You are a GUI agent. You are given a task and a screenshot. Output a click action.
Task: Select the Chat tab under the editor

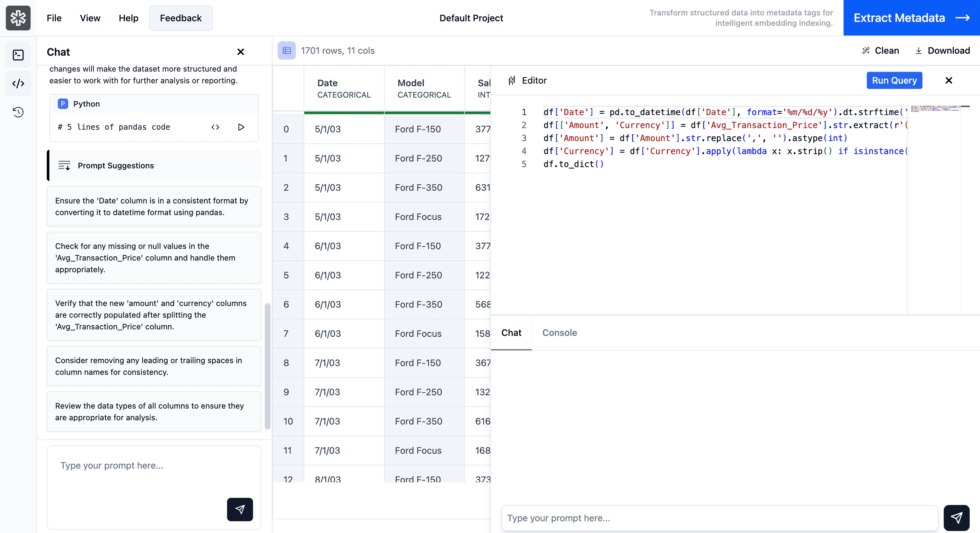[x=511, y=333]
